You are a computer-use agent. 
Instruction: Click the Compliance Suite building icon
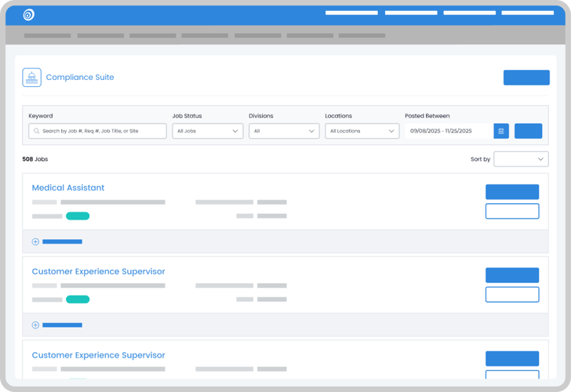(x=32, y=78)
